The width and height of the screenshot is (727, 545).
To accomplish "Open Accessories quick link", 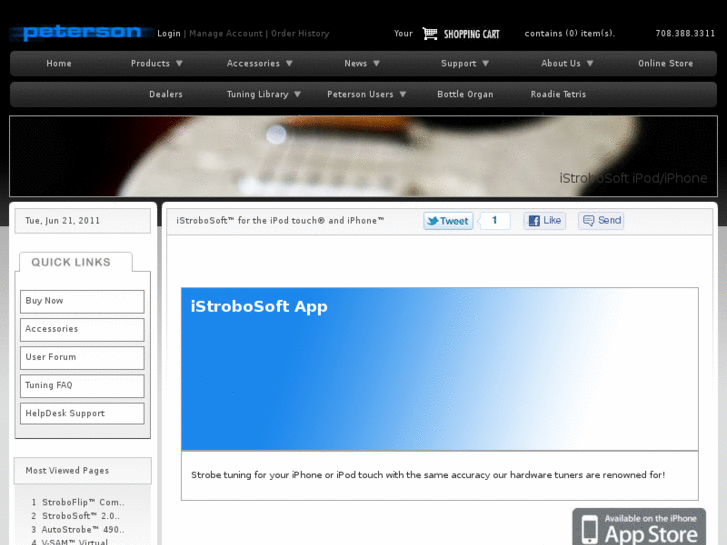I will pos(82,330).
